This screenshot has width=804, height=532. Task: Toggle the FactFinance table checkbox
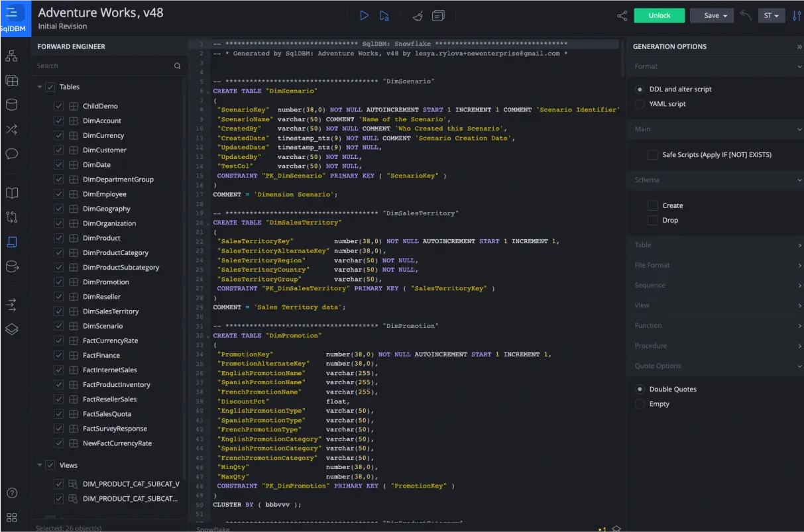[58, 355]
